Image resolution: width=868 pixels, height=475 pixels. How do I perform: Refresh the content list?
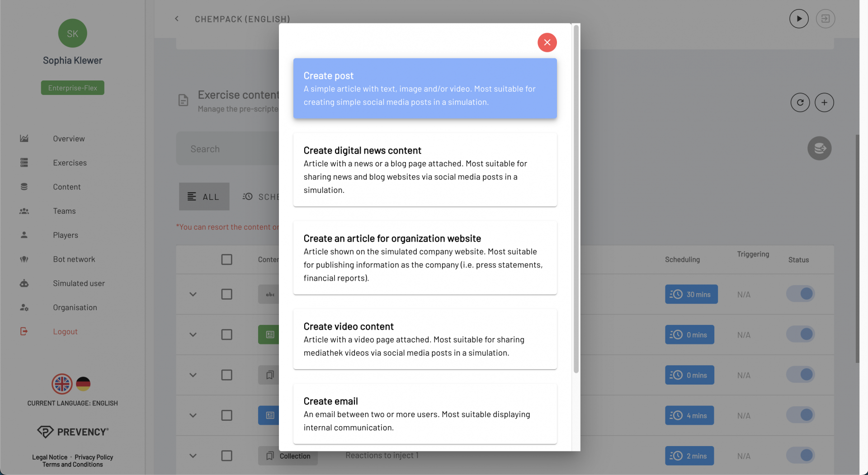click(x=800, y=102)
